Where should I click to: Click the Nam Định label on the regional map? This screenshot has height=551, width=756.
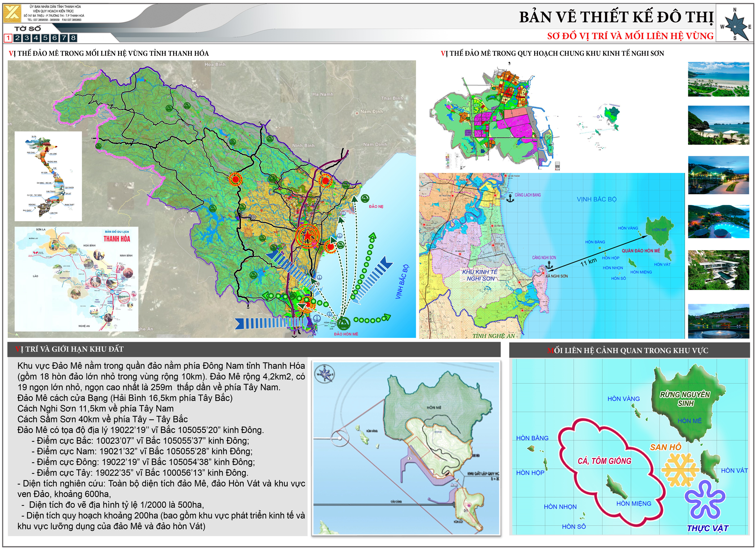[371, 111]
